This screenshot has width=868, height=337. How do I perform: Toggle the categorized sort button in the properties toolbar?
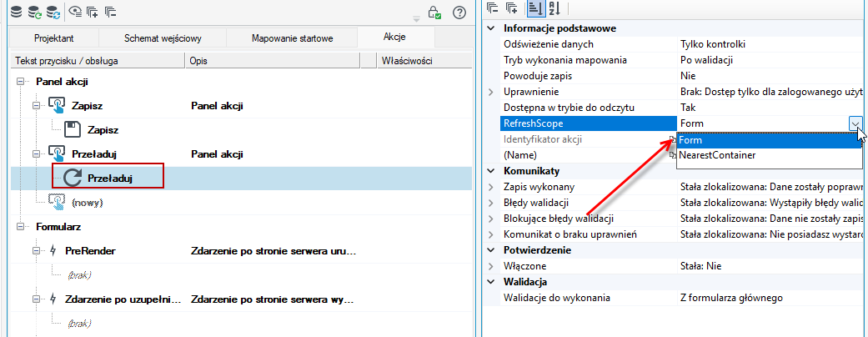tap(534, 8)
